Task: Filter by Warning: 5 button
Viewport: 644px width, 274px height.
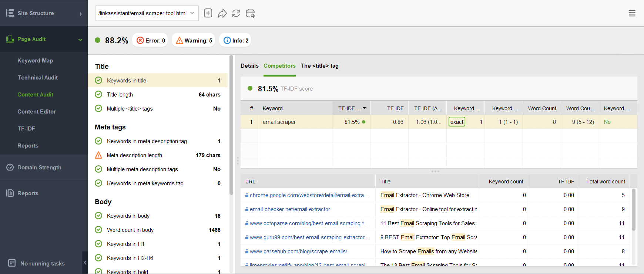Action: pos(194,40)
